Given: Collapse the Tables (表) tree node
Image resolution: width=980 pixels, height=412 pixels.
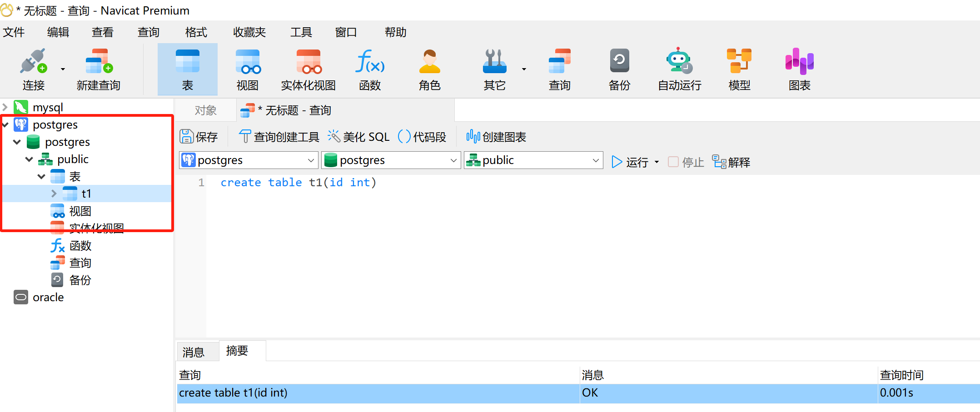Looking at the screenshot, I should (41, 176).
